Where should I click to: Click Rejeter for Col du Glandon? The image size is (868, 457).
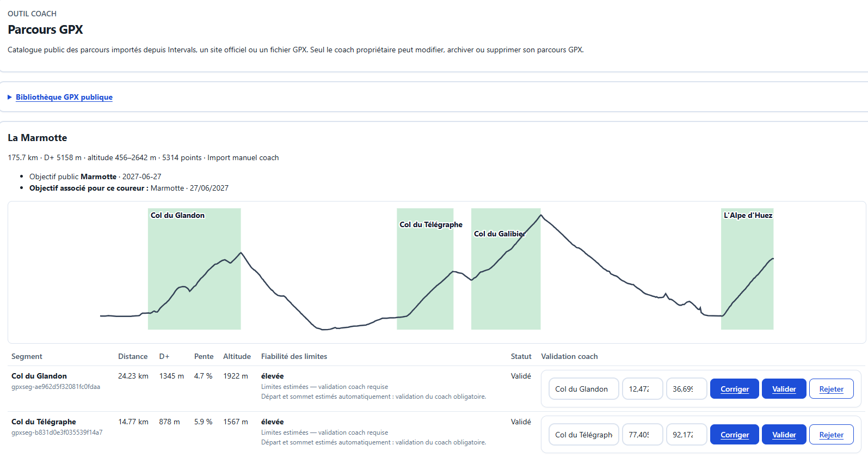(x=832, y=389)
